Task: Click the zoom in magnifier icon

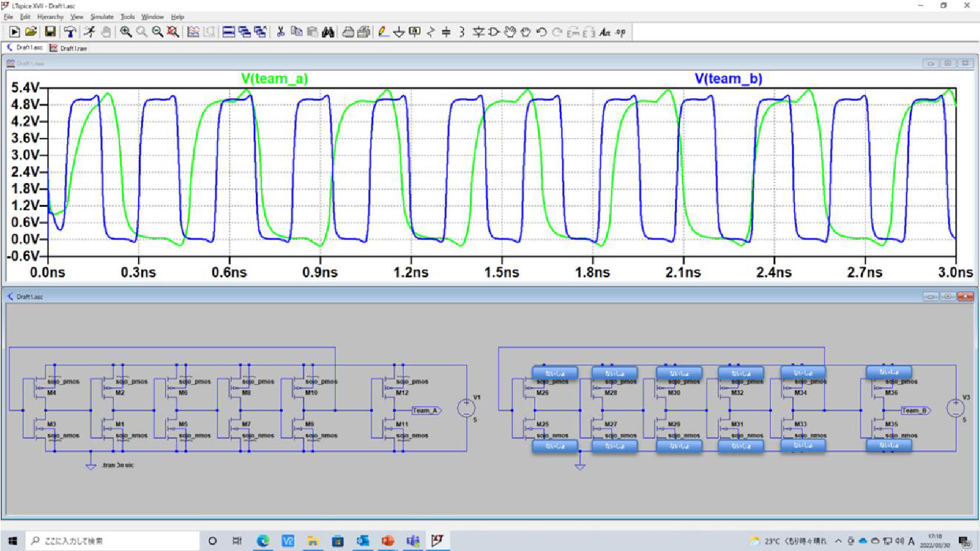Action: pyautogui.click(x=126, y=32)
